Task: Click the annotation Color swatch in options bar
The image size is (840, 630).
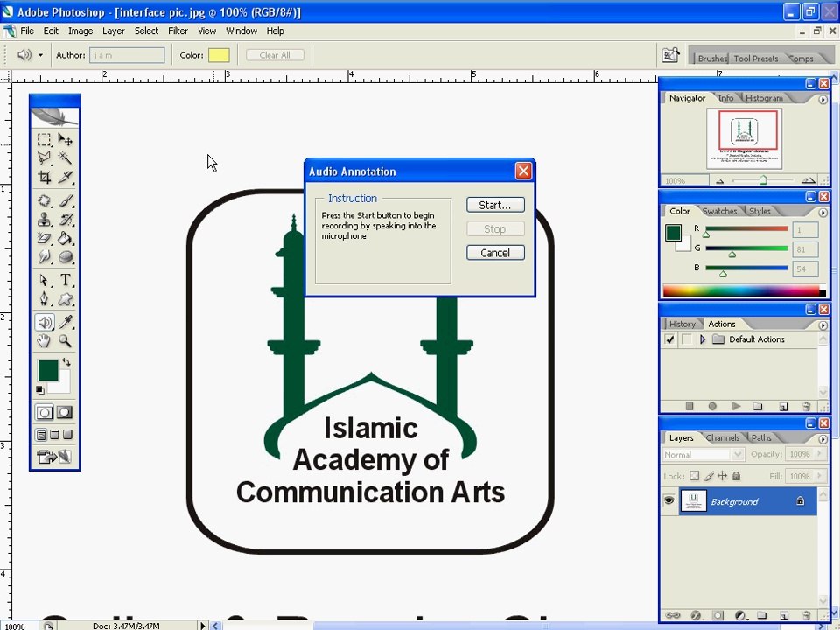Action: click(219, 55)
